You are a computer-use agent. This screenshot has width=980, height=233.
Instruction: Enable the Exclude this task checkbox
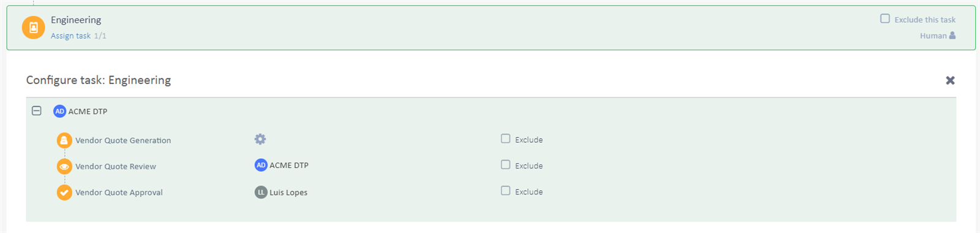[885, 18]
